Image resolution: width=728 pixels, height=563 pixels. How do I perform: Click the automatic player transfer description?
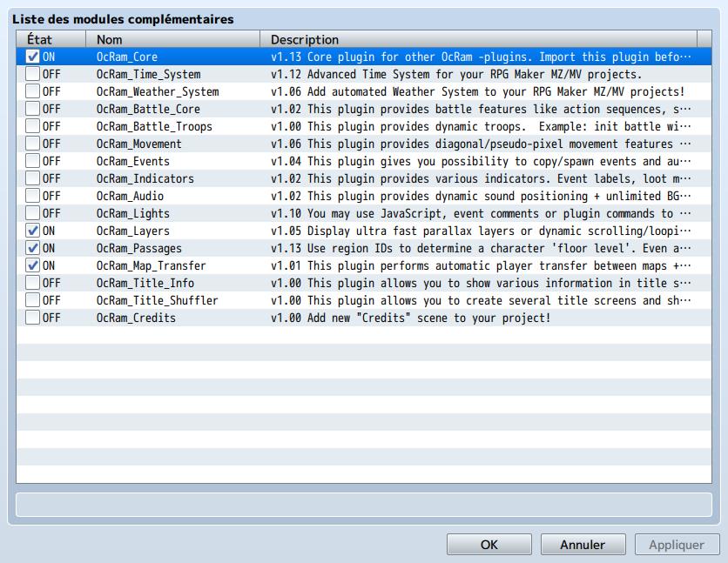pos(481,265)
